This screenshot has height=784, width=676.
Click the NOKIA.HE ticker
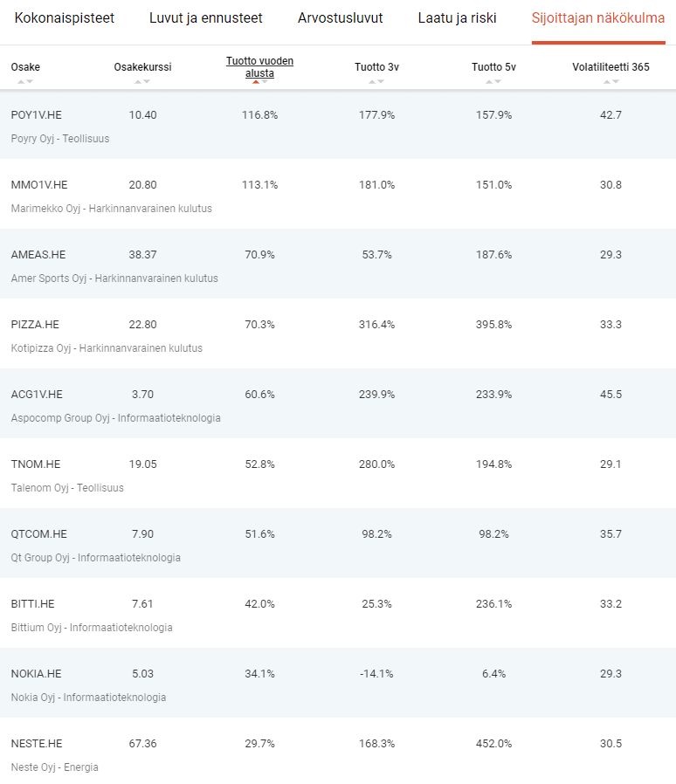pos(36,673)
